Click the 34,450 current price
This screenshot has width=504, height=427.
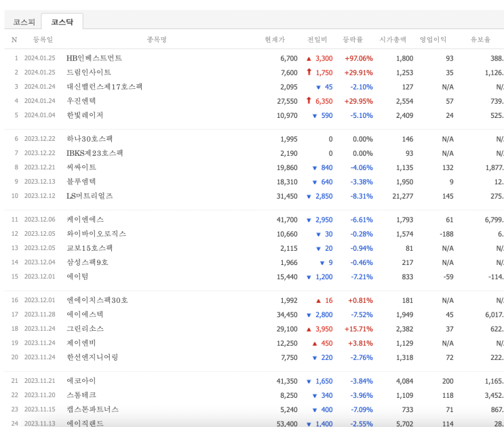[287, 315]
